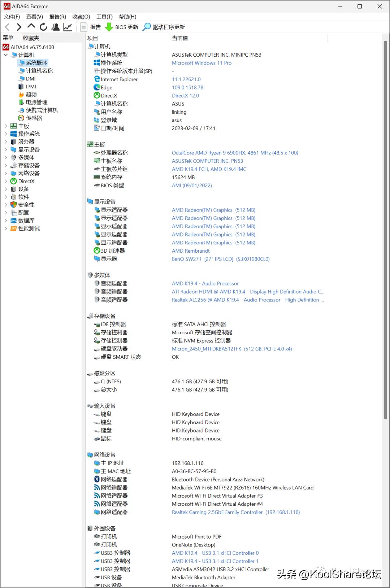Open the 文件(F) menu
390x588 pixels.
point(12,17)
